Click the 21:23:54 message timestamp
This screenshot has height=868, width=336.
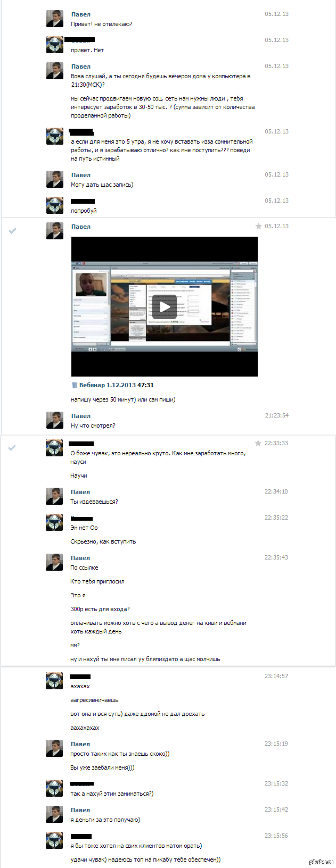[276, 415]
